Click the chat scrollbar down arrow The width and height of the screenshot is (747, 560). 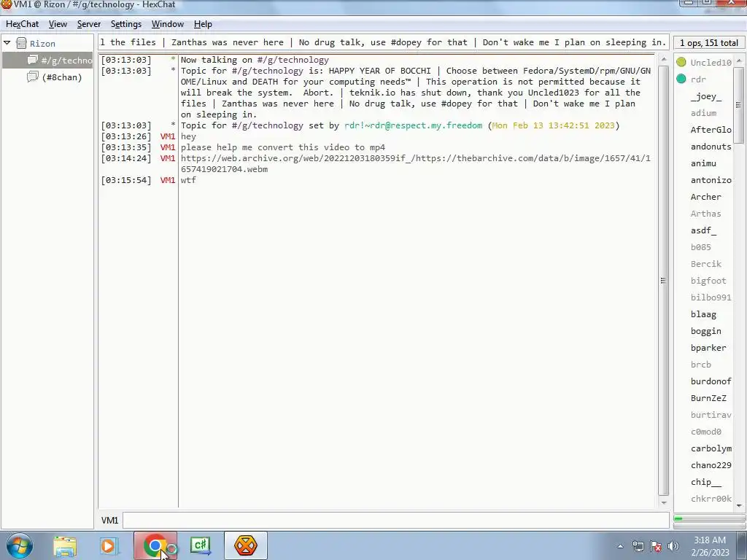point(664,502)
